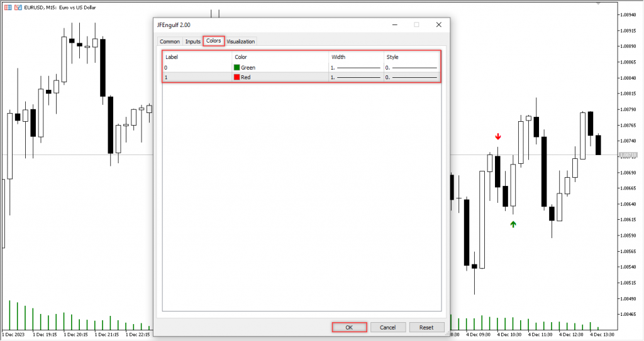The height and width of the screenshot is (341, 644).
Task: Click the 1.08490 price scale label
Action: pos(628,298)
